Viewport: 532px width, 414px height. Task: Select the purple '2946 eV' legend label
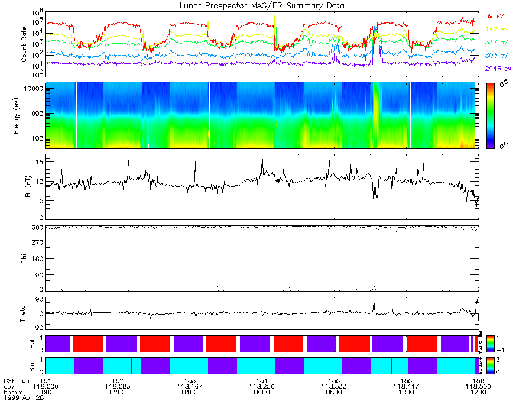tap(498, 69)
